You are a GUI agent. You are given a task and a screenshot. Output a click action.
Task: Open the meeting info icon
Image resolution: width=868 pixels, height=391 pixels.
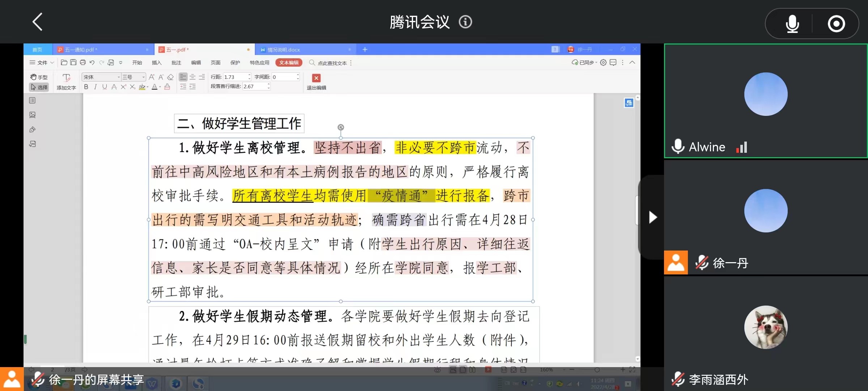pyautogui.click(x=465, y=22)
